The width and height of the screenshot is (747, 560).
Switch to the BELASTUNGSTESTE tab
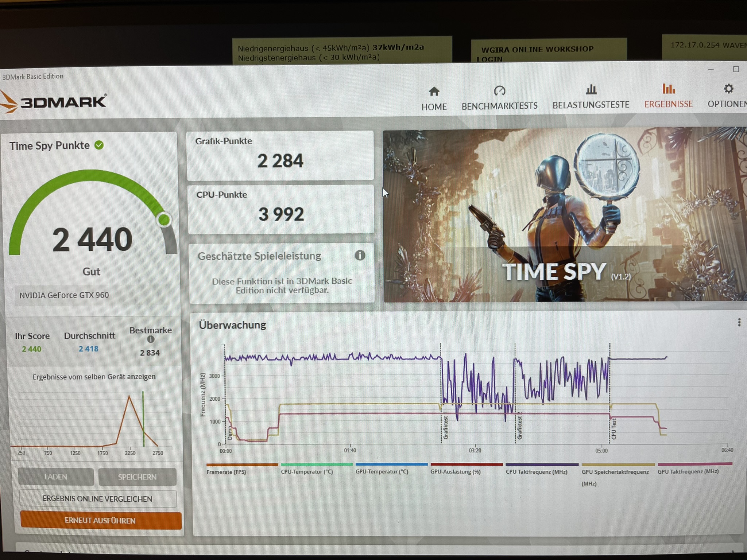(591, 105)
